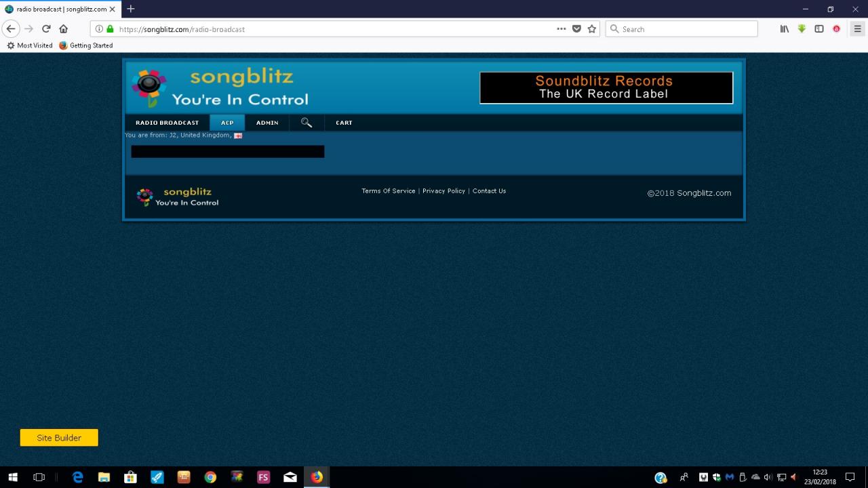Open the Firefox hamburger menu
This screenshot has width=868, height=488.
[x=858, y=29]
